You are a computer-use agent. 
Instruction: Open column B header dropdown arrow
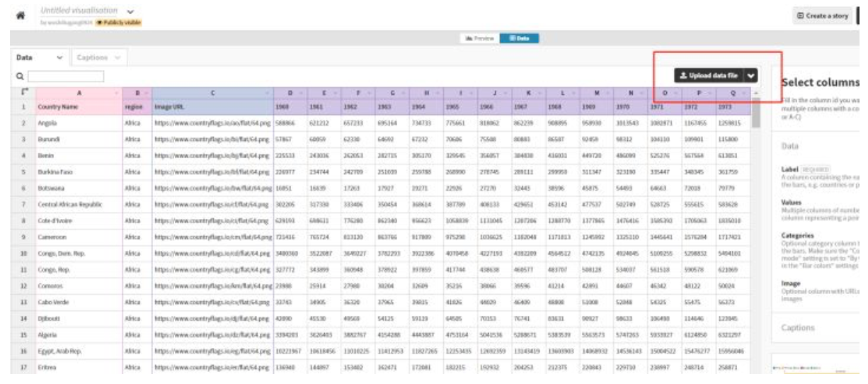pos(147,93)
